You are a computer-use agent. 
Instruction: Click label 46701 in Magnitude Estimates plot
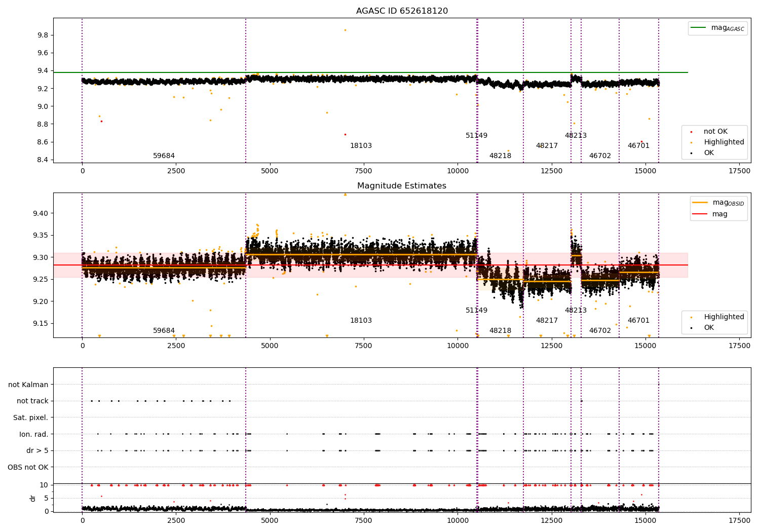click(638, 321)
